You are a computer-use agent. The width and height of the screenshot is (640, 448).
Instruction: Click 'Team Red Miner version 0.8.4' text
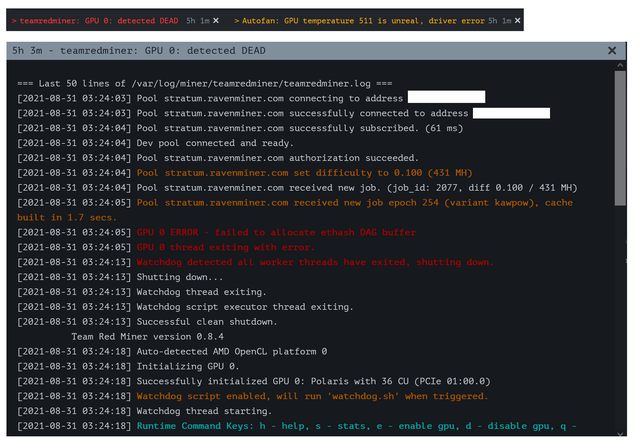pos(147,337)
